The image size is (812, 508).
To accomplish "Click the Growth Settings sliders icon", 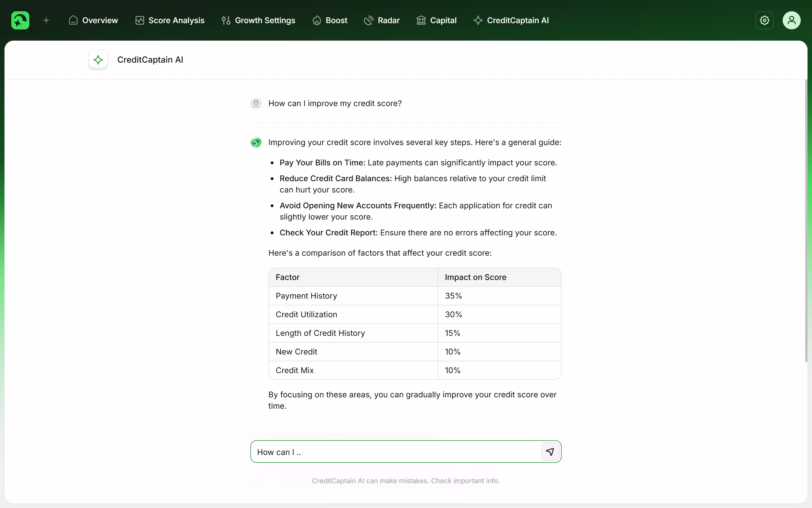I will pos(226,21).
